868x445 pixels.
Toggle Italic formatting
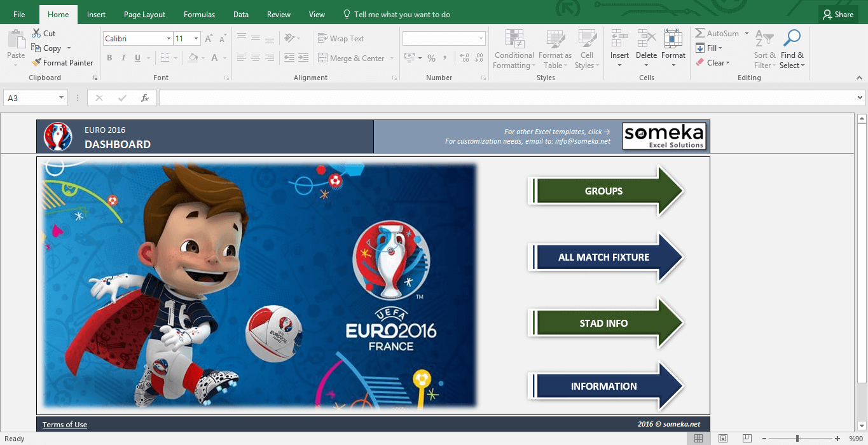pos(123,58)
